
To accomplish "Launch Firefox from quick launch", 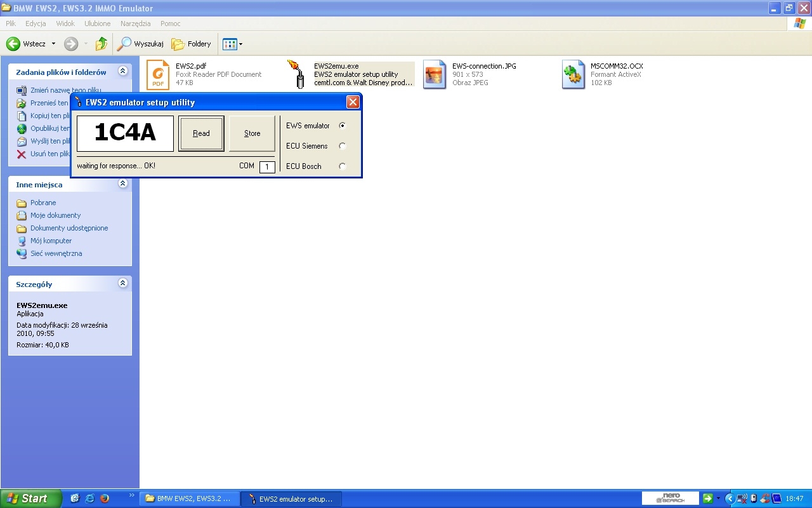I will pyautogui.click(x=105, y=498).
